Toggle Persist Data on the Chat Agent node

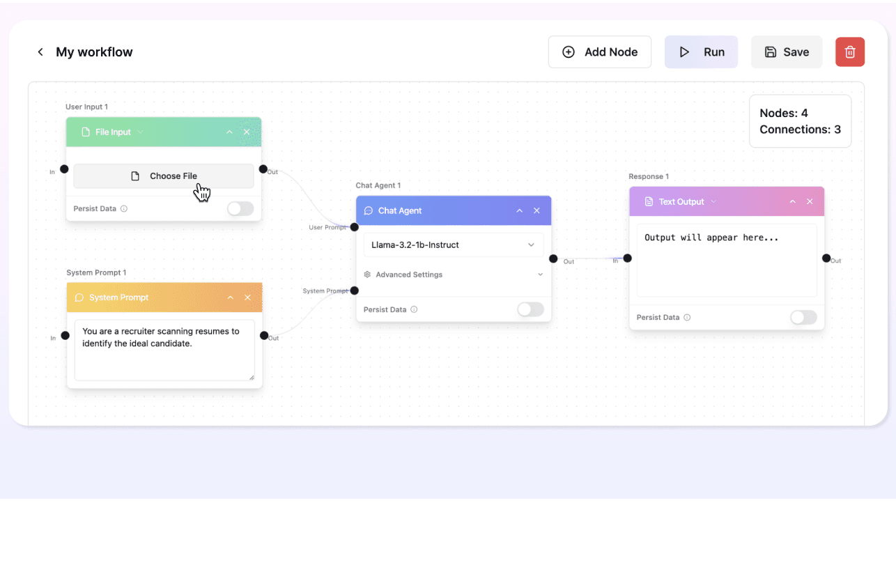(530, 309)
